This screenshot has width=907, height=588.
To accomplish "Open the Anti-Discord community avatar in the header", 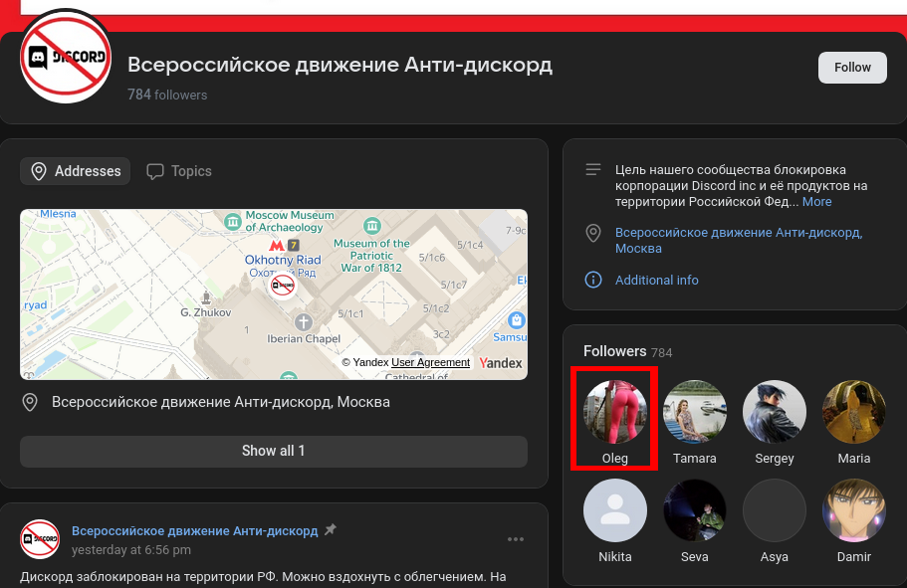I will pyautogui.click(x=66, y=57).
